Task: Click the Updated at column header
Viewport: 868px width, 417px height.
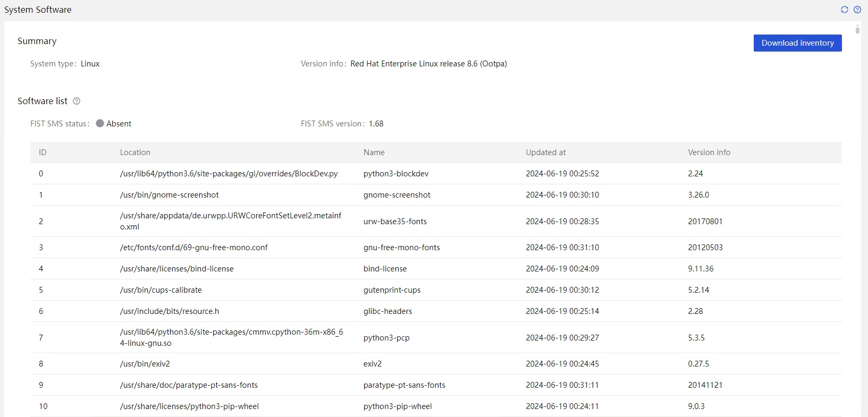Action: click(x=546, y=152)
